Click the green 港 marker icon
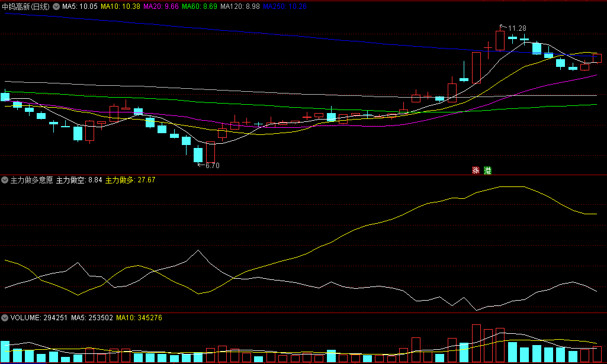Viewport: 607px width, 364px height. 487,170
